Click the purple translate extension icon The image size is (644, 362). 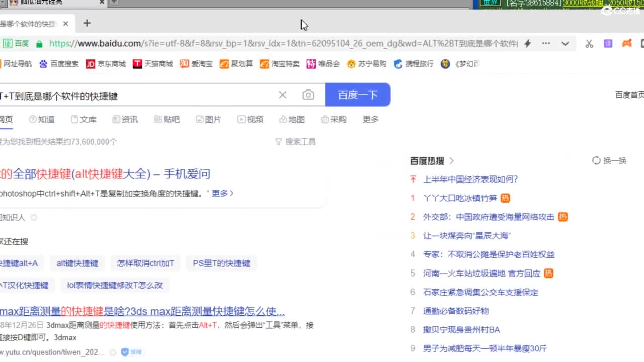pyautogui.click(x=608, y=44)
